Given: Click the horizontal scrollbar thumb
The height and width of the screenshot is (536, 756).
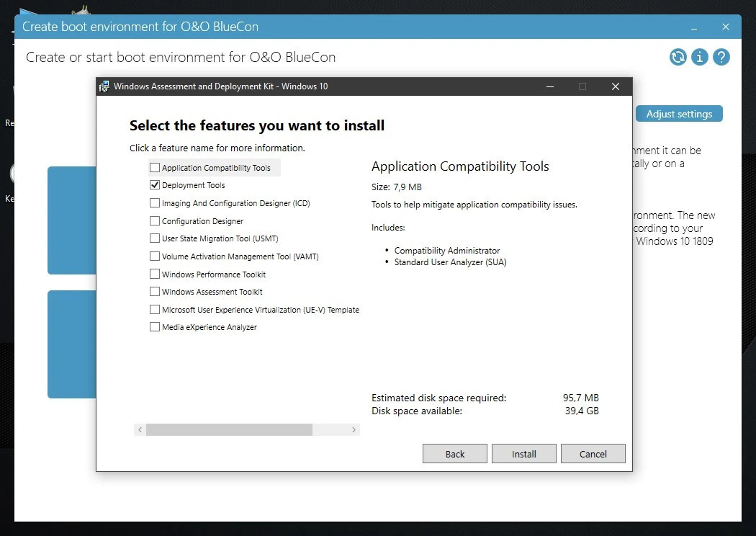Looking at the screenshot, I should [229, 429].
